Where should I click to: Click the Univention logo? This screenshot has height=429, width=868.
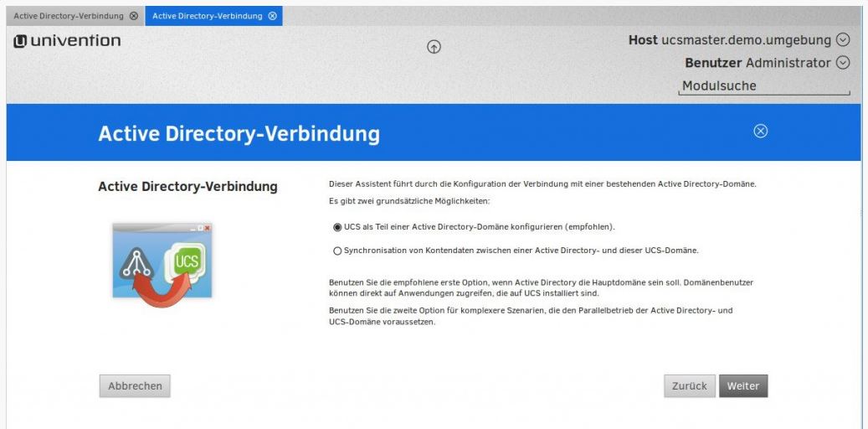tap(67, 41)
